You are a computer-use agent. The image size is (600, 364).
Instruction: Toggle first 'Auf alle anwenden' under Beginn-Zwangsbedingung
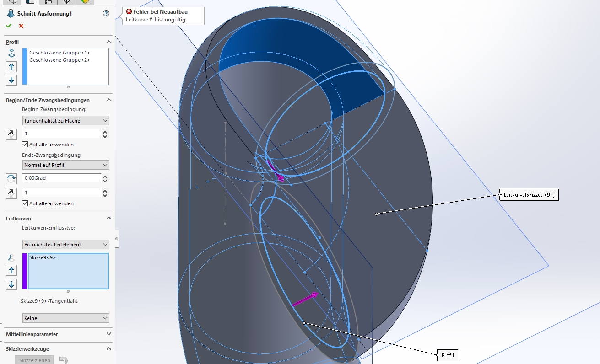pyautogui.click(x=25, y=145)
